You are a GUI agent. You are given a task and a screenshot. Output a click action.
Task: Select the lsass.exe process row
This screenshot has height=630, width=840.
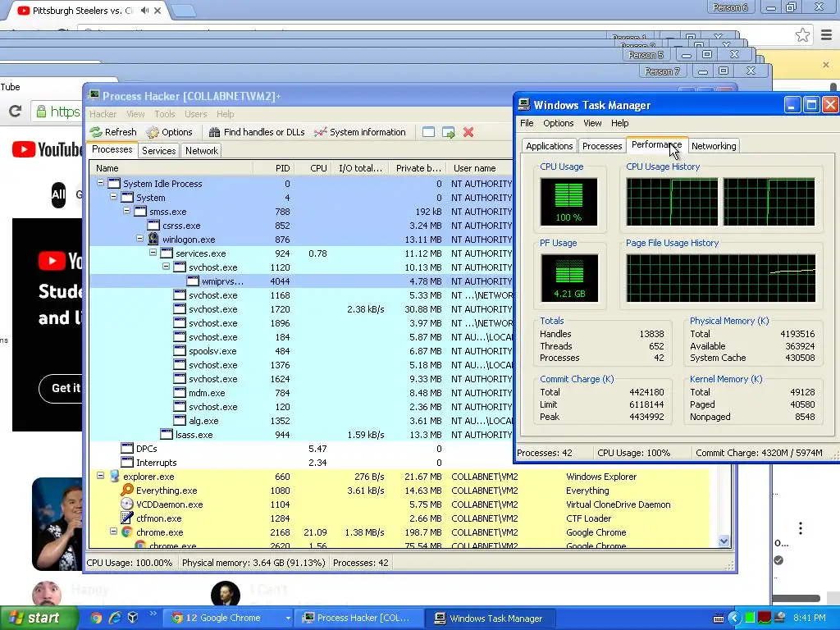point(301,435)
